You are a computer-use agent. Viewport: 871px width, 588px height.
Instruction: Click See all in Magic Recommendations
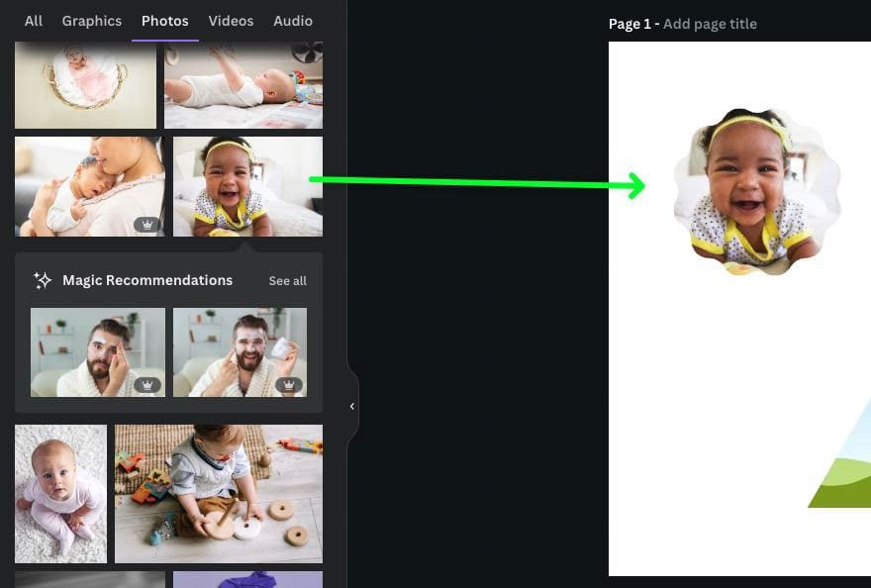[x=288, y=281]
